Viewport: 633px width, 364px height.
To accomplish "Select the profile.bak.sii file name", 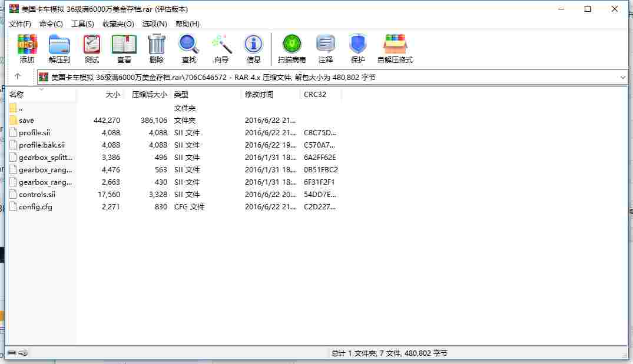I will click(42, 145).
